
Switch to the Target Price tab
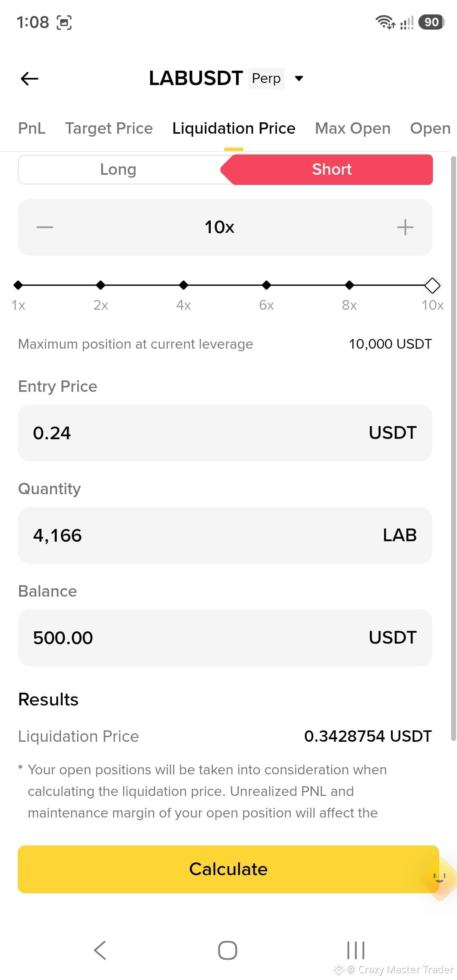109,128
